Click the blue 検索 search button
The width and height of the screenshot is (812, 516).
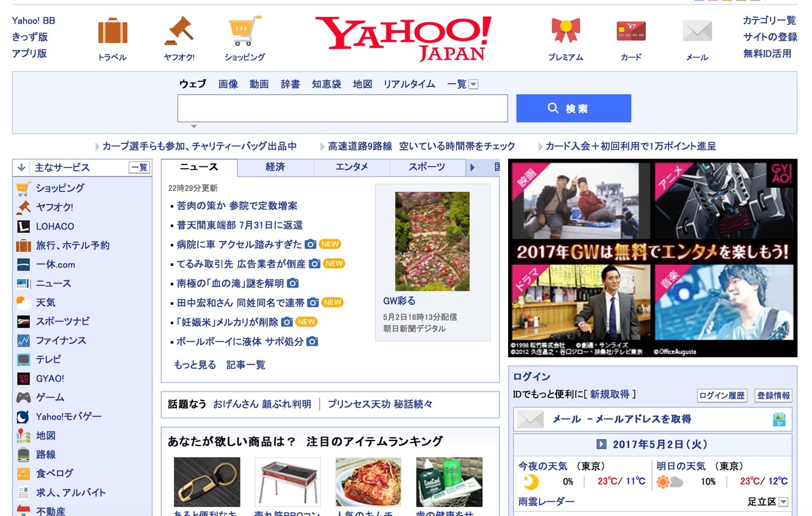point(573,108)
